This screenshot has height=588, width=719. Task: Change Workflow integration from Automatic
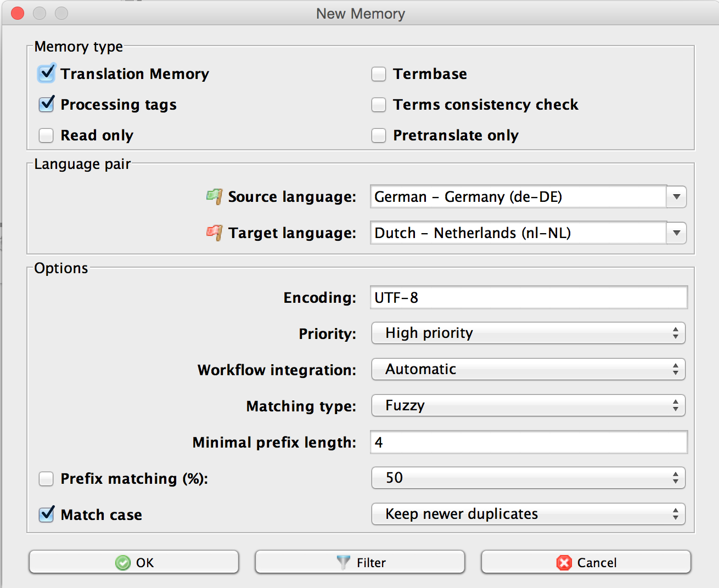528,369
